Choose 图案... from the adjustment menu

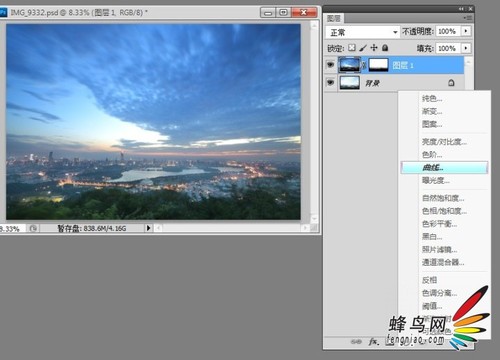pyautogui.click(x=432, y=124)
